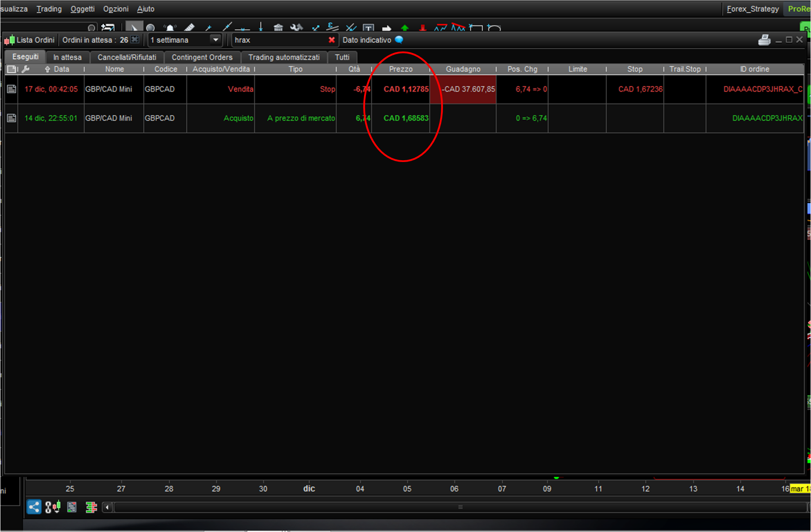Click the list icon in table header corner

[x=12, y=69]
